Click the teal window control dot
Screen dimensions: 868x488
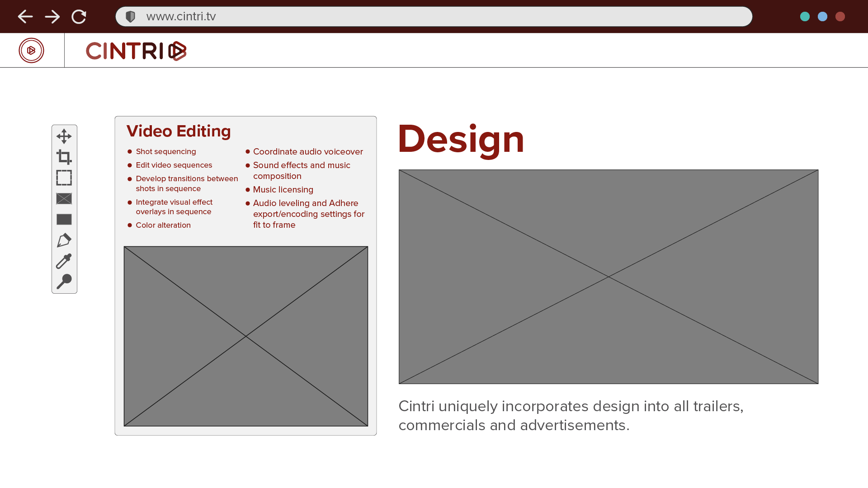805,17
